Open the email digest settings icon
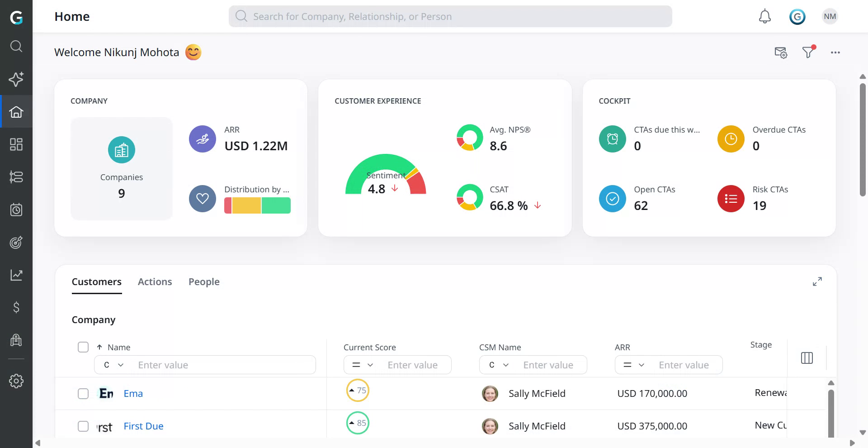 tap(781, 52)
